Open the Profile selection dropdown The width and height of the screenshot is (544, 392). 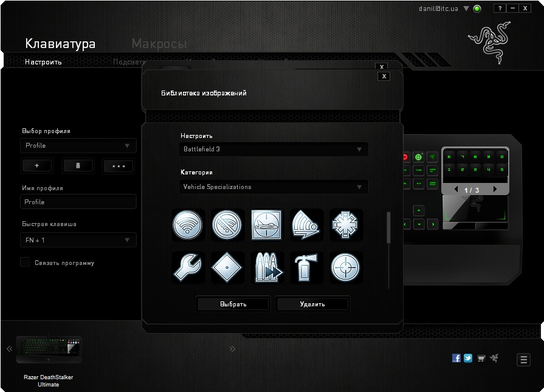pyautogui.click(x=78, y=146)
